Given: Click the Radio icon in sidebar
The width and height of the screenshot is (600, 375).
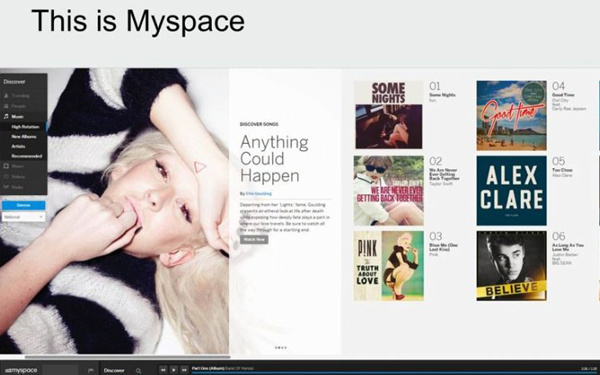Looking at the screenshot, I should coord(6,187).
